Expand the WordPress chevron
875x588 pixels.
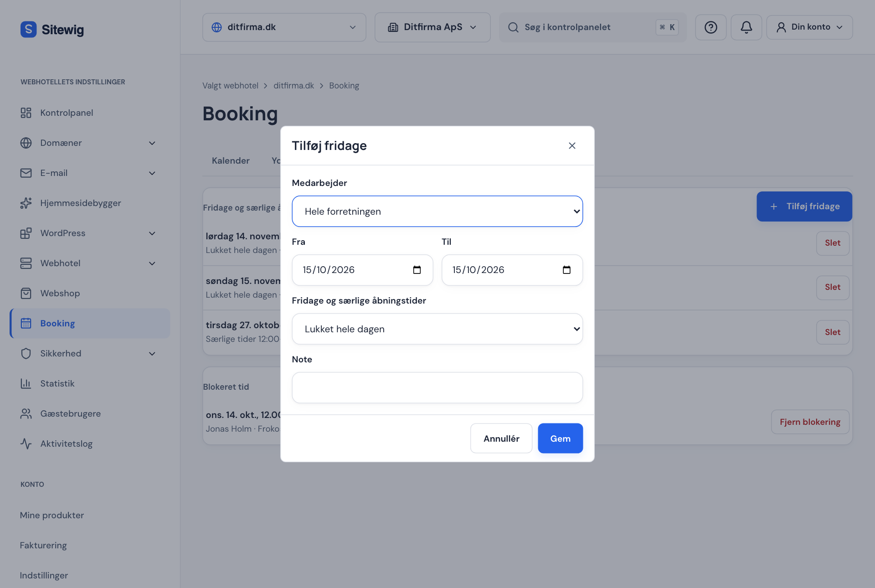point(152,233)
